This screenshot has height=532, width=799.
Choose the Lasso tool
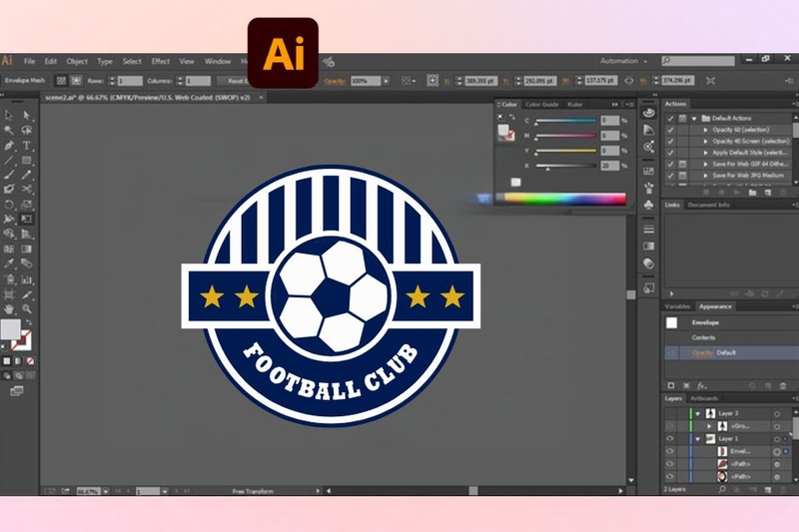(27, 131)
